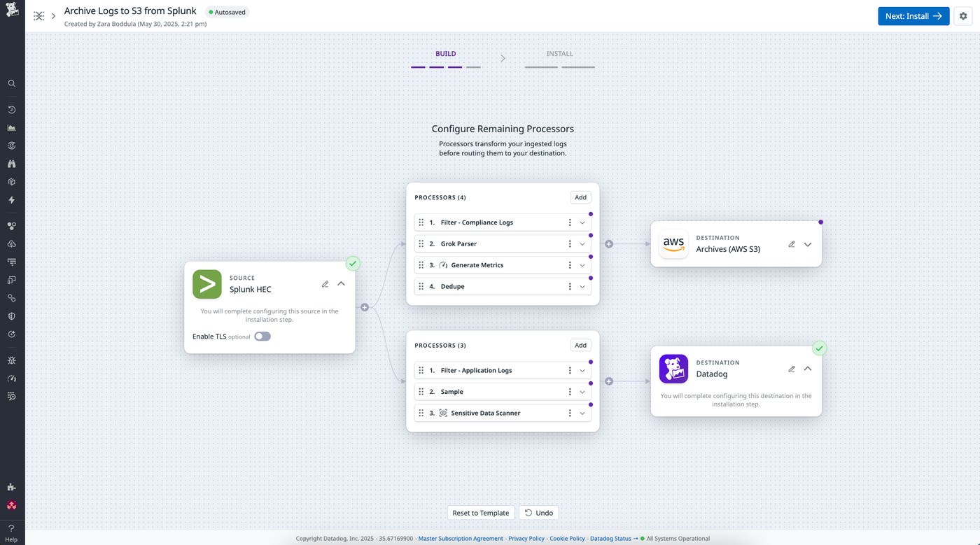Open the Sensitive Data Scanner processor icon
This screenshot has height=545, width=980.
443,413
